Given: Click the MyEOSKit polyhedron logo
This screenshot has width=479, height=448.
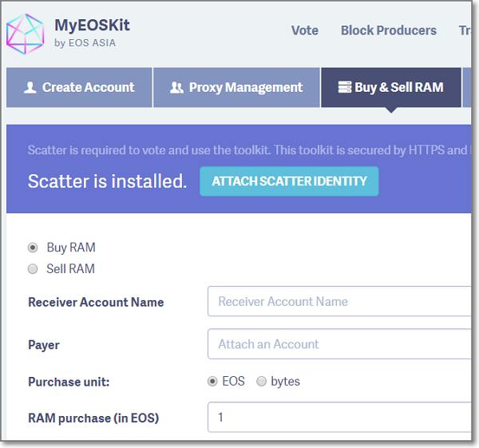Looking at the screenshot, I should pyautogui.click(x=26, y=34).
